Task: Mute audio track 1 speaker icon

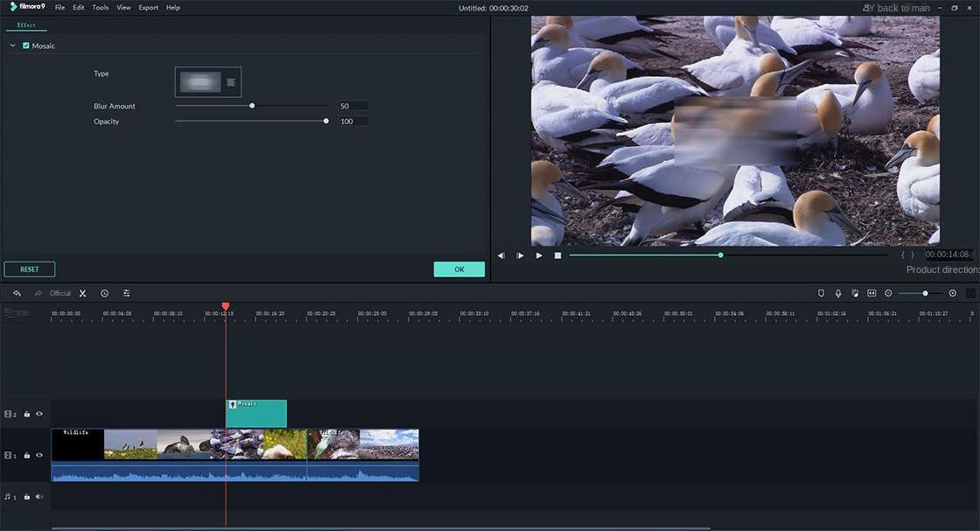Action: pyautogui.click(x=39, y=496)
